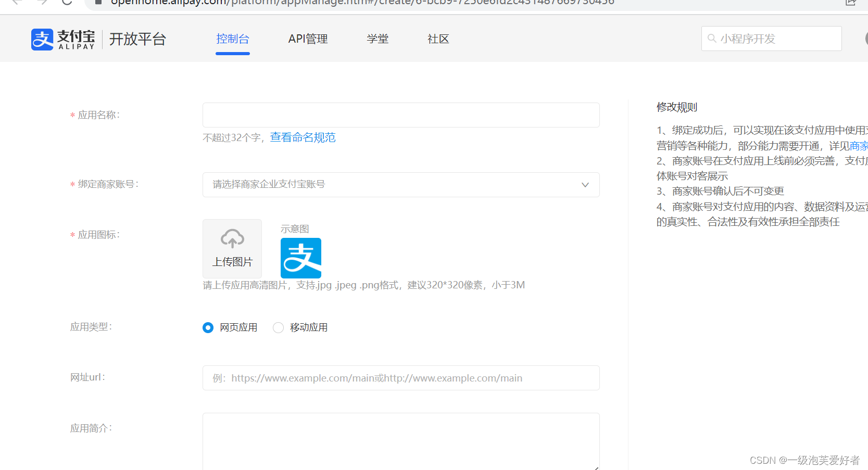Open the 查看命名规范 naming rules link
The width and height of the screenshot is (868, 470).
click(303, 137)
